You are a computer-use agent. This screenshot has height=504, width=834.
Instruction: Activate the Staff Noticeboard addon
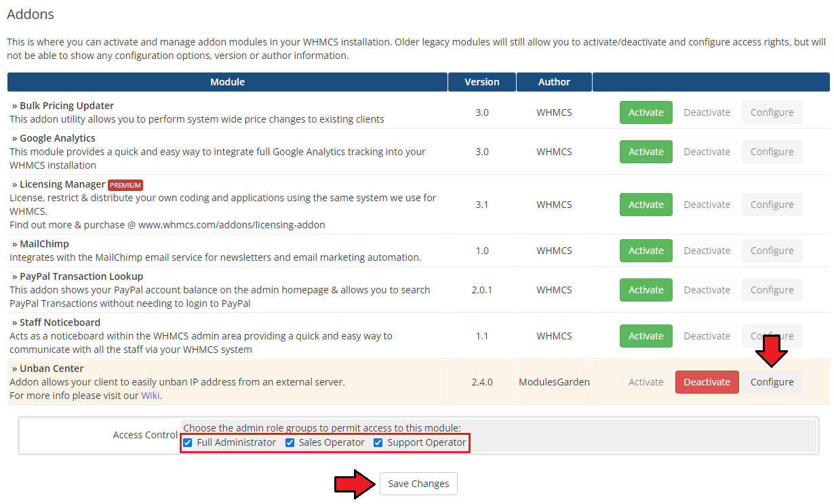(x=646, y=336)
